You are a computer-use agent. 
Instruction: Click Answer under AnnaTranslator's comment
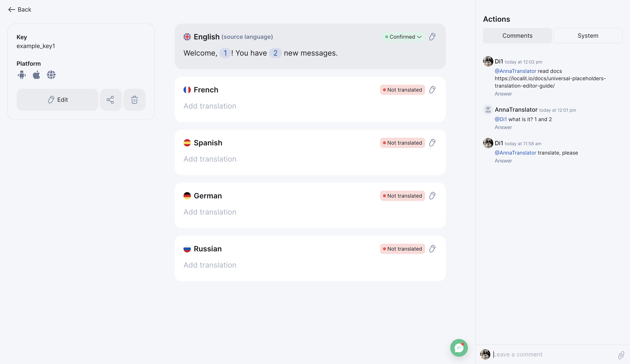coord(503,127)
